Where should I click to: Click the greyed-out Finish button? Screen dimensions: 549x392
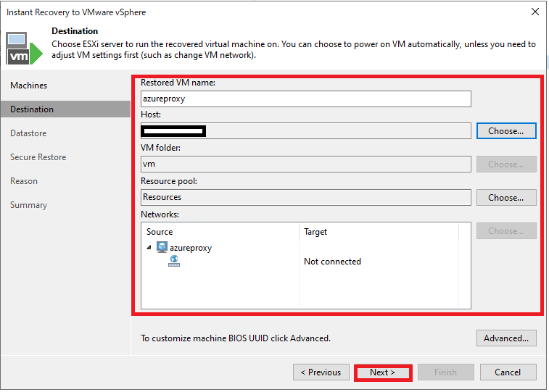pos(445,372)
